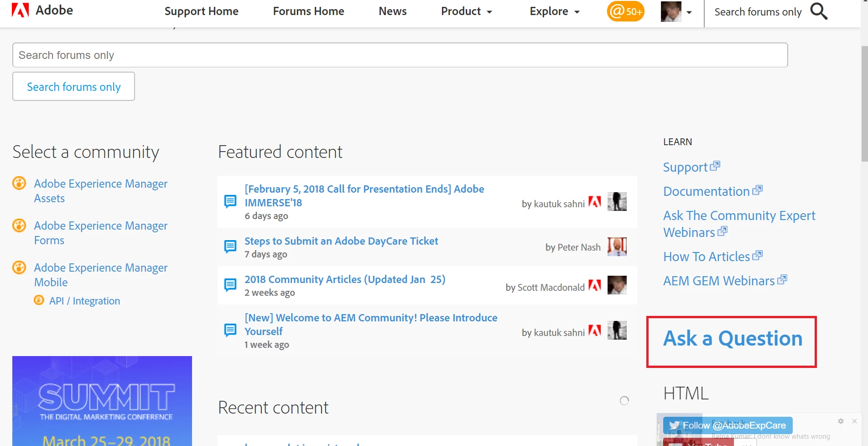The image size is (868, 446).
Task: Expand the Explore dropdown menu
Action: click(x=554, y=11)
